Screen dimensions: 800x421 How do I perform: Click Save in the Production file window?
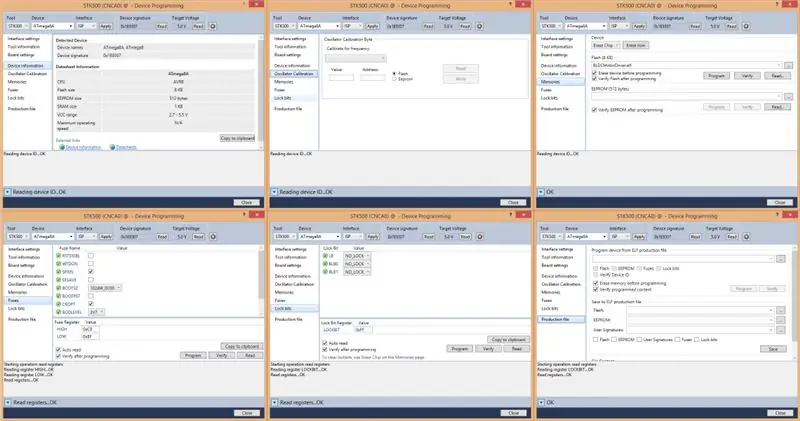(x=773, y=349)
